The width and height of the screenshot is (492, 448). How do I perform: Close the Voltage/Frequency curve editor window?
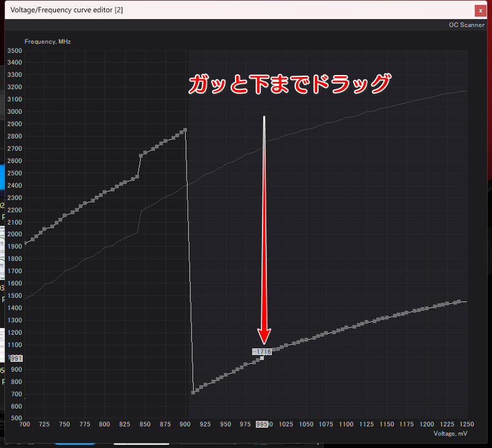click(480, 10)
